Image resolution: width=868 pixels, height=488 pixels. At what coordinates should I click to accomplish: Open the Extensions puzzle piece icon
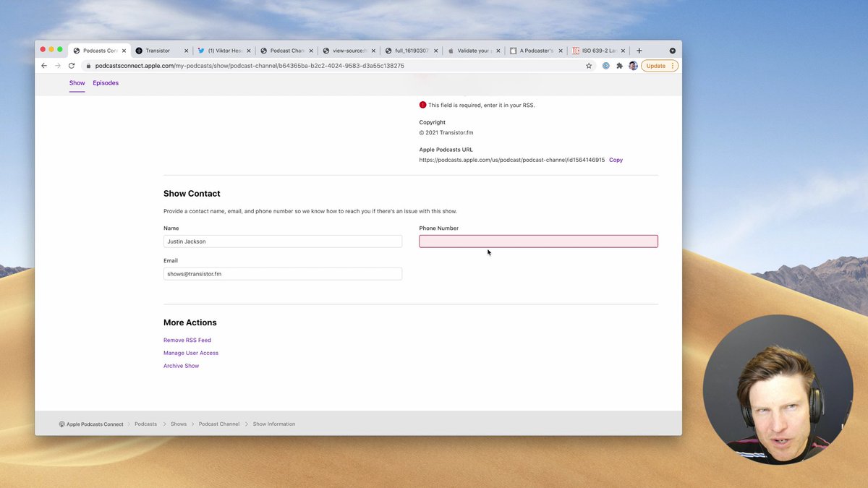point(619,66)
